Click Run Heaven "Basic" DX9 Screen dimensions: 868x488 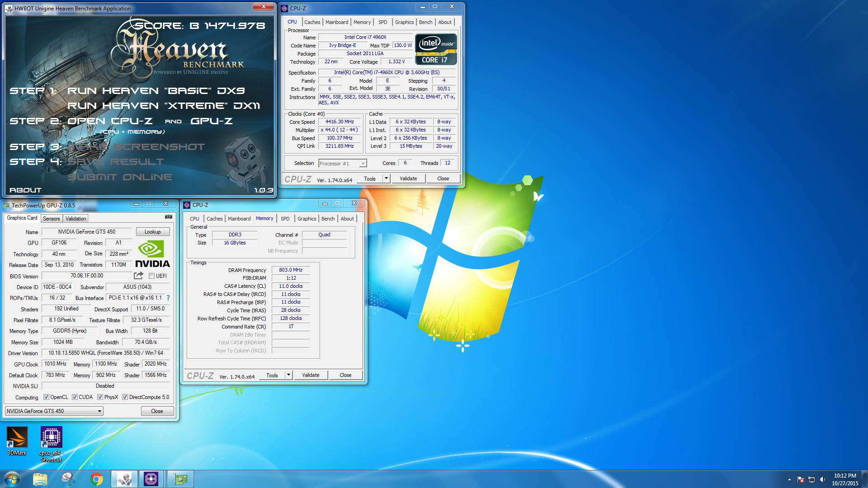click(156, 91)
